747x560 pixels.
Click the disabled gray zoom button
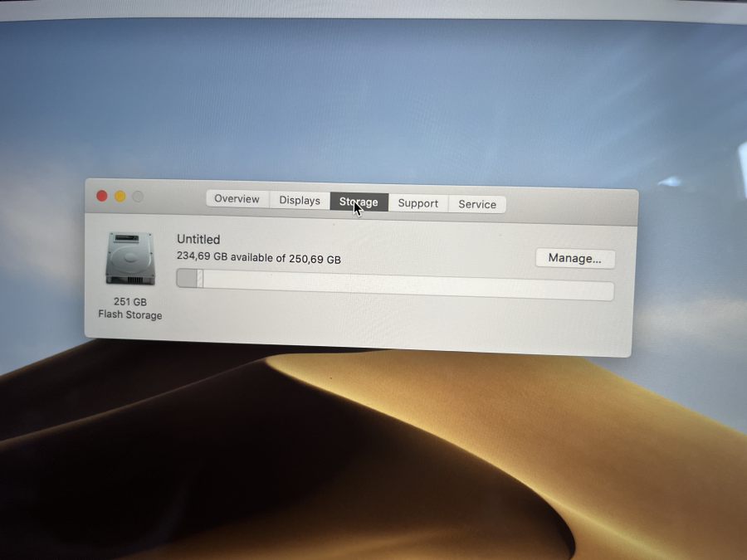(138, 197)
